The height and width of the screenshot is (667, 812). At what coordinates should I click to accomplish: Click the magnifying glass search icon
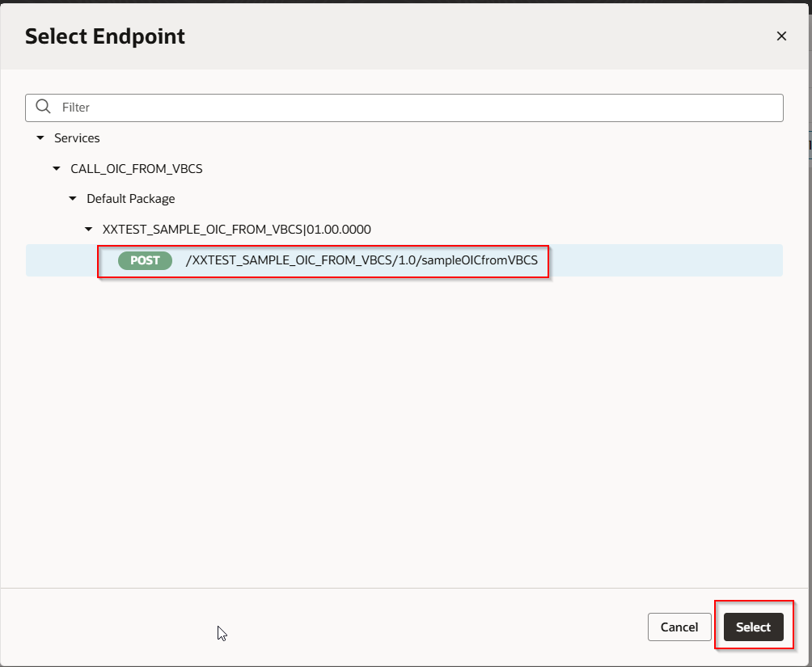pos(43,107)
